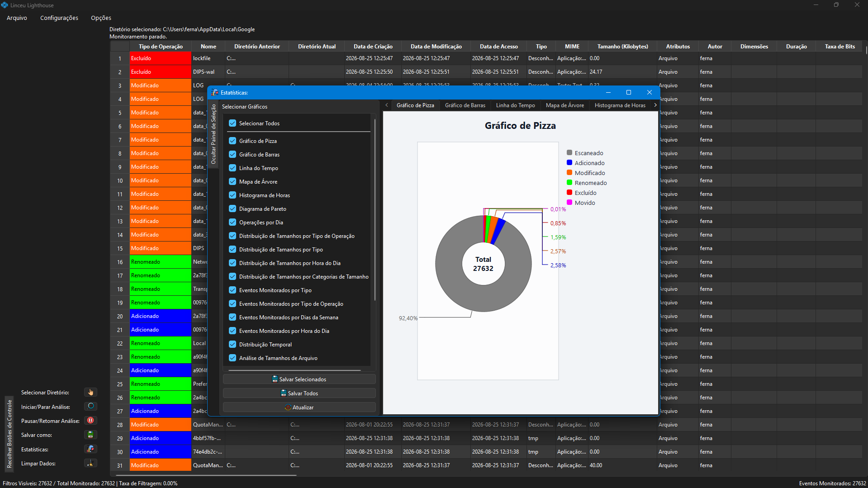Click Salvar Selecionados with disk icon
The height and width of the screenshot is (488, 868).
299,379
